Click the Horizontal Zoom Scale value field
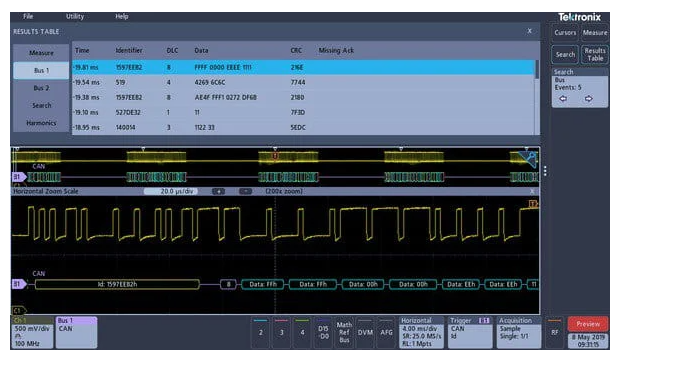 point(171,191)
